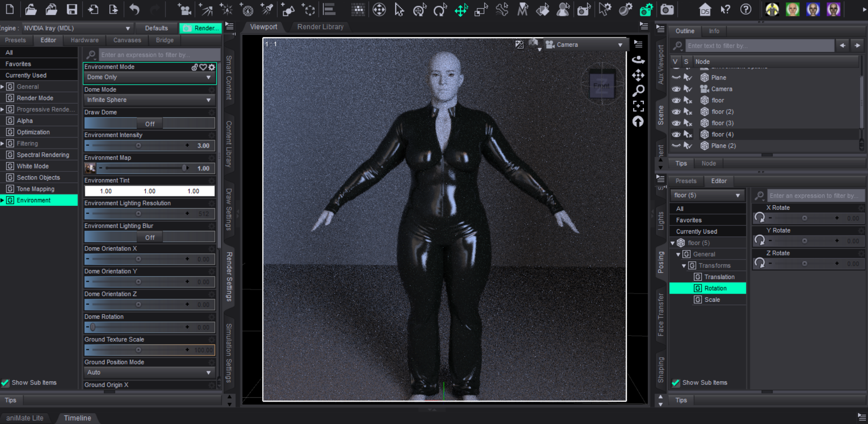The width and height of the screenshot is (868, 424).
Task: Switch to the Timeline tab
Action: (77, 418)
